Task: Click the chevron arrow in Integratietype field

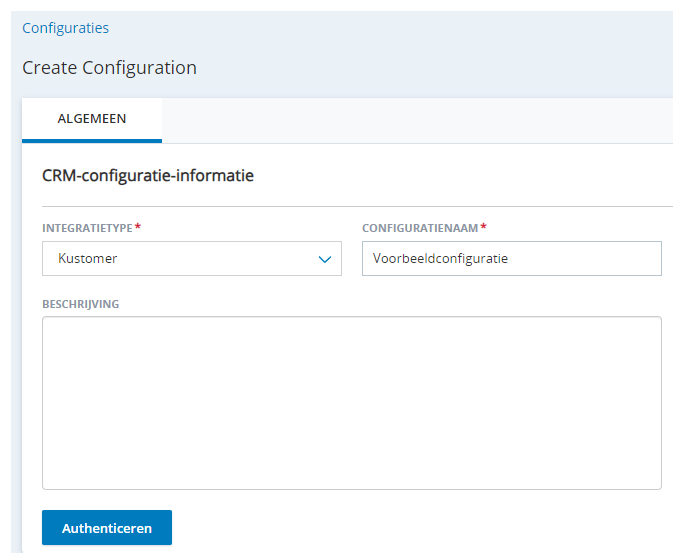Action: tap(325, 259)
